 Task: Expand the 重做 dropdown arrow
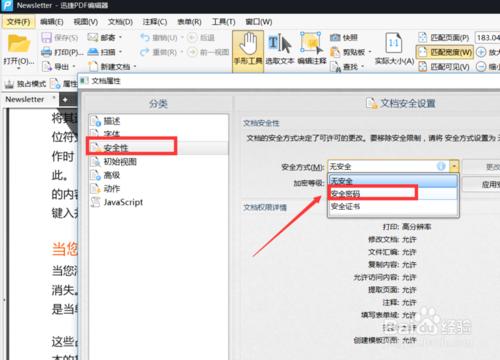[182, 52]
